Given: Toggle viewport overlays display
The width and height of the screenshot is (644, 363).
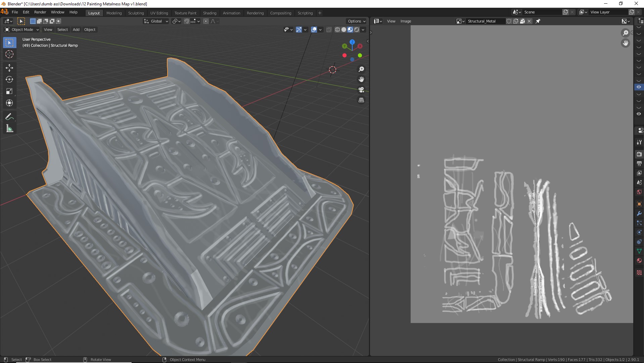Looking at the screenshot, I should [314, 30].
